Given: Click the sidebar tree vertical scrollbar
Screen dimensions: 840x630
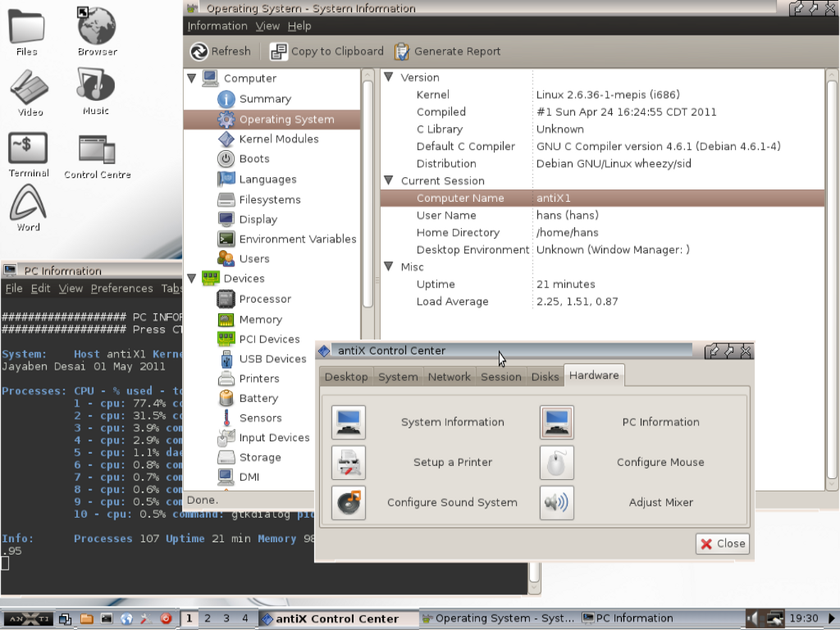Looking at the screenshot, I should [367, 193].
